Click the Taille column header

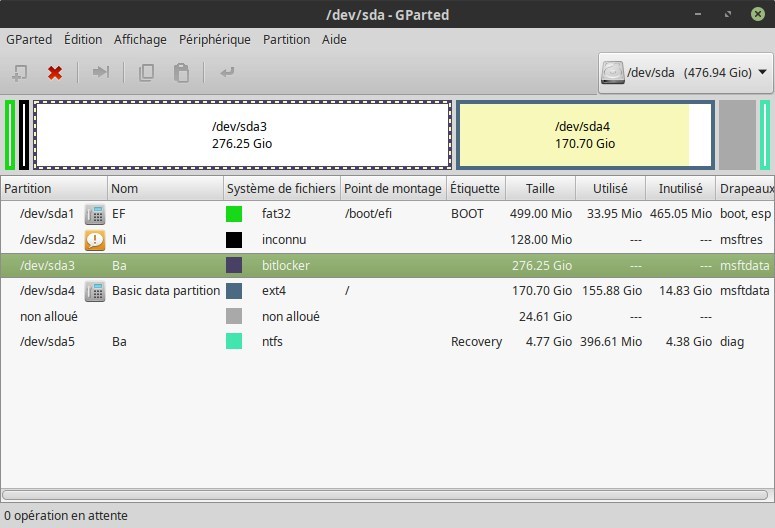(540, 188)
